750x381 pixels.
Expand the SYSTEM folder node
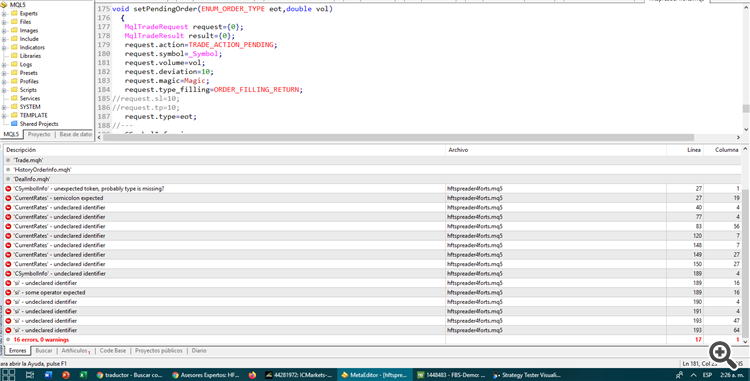tap(4, 107)
